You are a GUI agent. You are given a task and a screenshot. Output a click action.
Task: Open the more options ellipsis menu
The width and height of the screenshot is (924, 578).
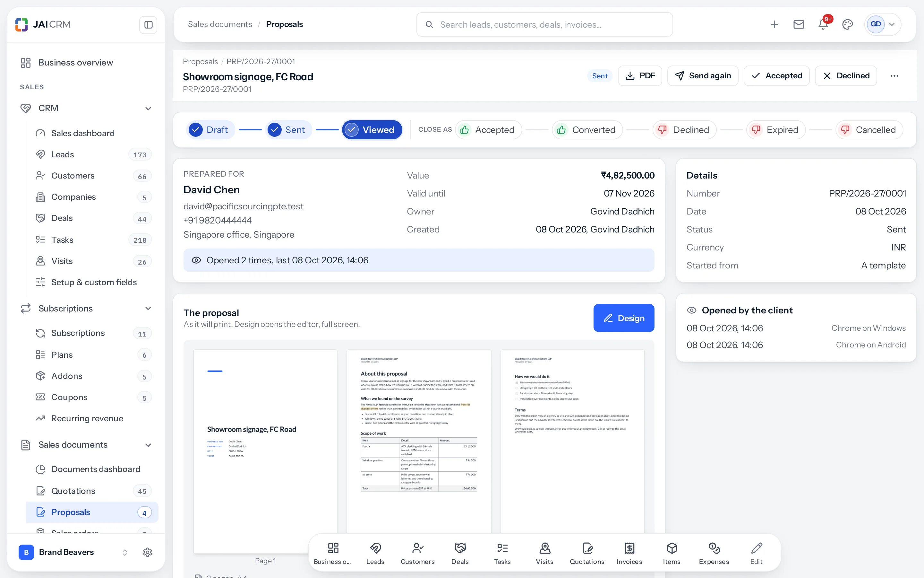coord(894,76)
